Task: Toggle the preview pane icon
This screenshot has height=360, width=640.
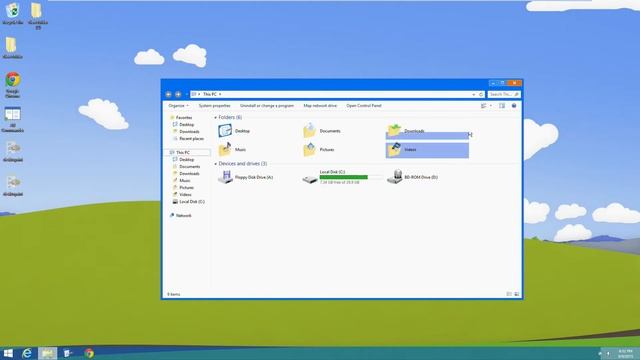Action: 502,106
